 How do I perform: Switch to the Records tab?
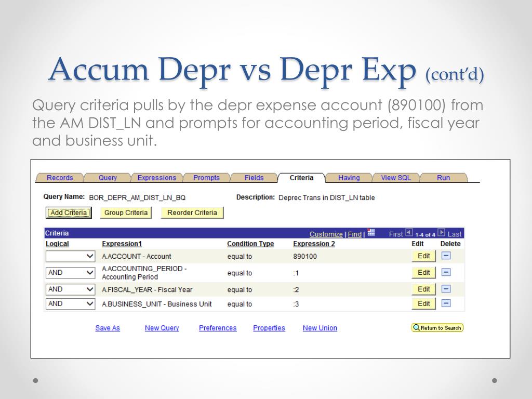coord(60,178)
